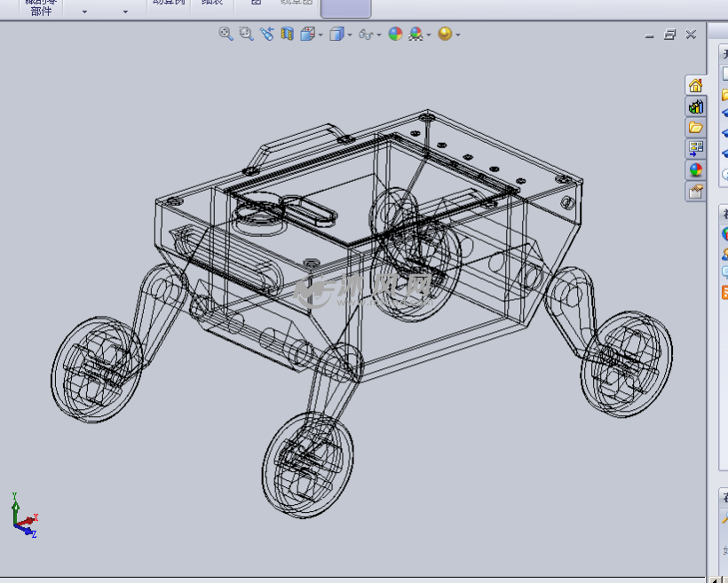Image resolution: width=728 pixels, height=583 pixels.
Task: Expand the View Orientation dropdown arrow
Action: point(320,35)
